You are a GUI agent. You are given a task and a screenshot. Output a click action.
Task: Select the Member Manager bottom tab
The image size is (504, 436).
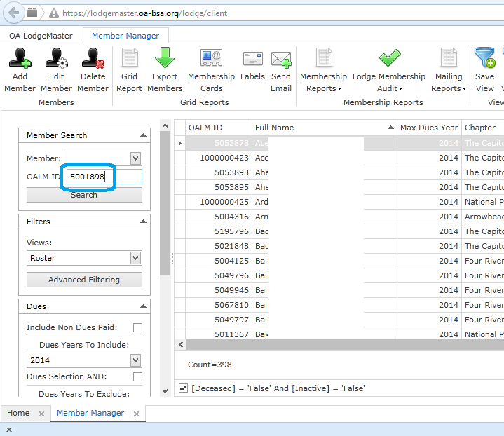(90, 413)
